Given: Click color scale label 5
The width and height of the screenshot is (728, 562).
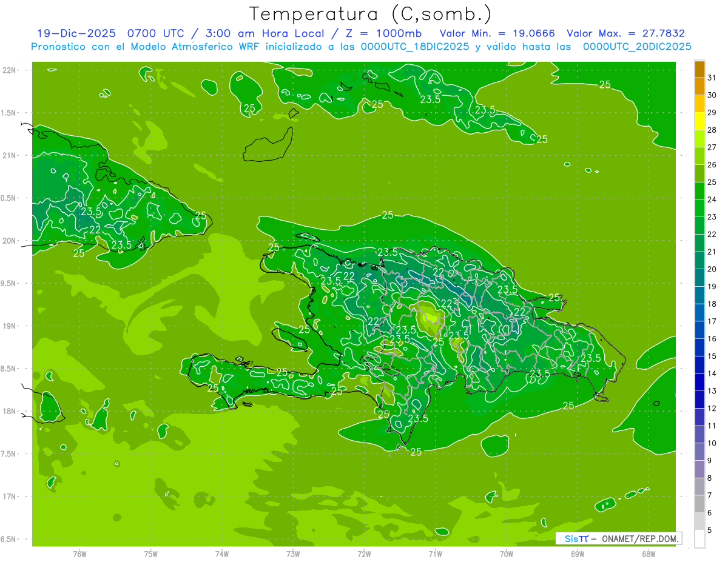Looking at the screenshot, I should point(710,530).
